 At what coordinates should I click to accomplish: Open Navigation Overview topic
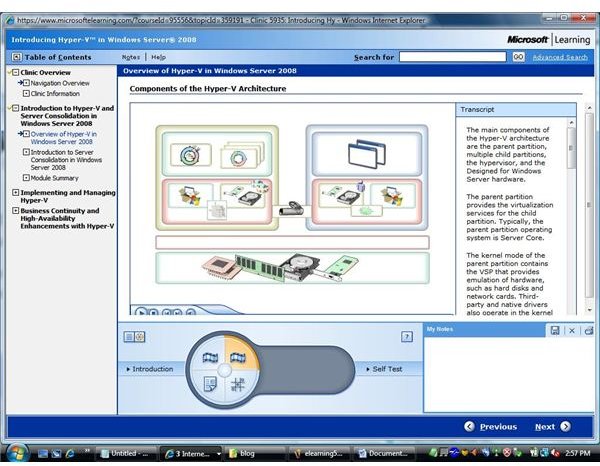click(60, 83)
